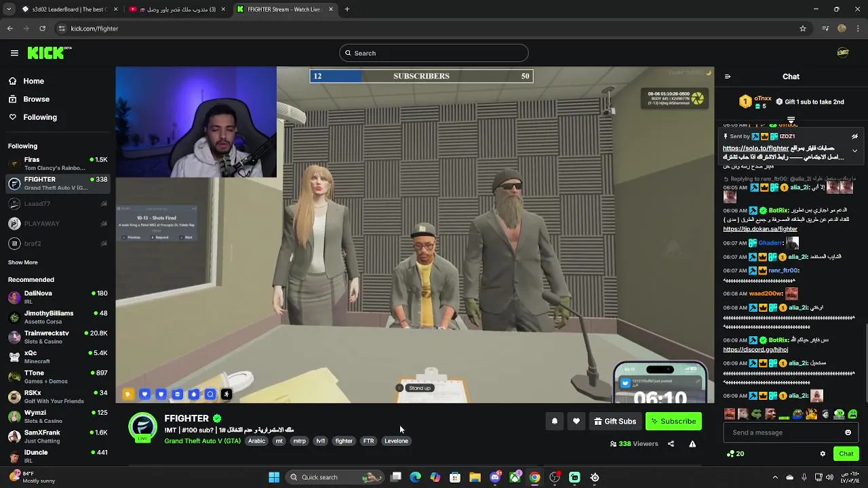
Task: Go back to the previous page
Action: [x=9, y=28]
